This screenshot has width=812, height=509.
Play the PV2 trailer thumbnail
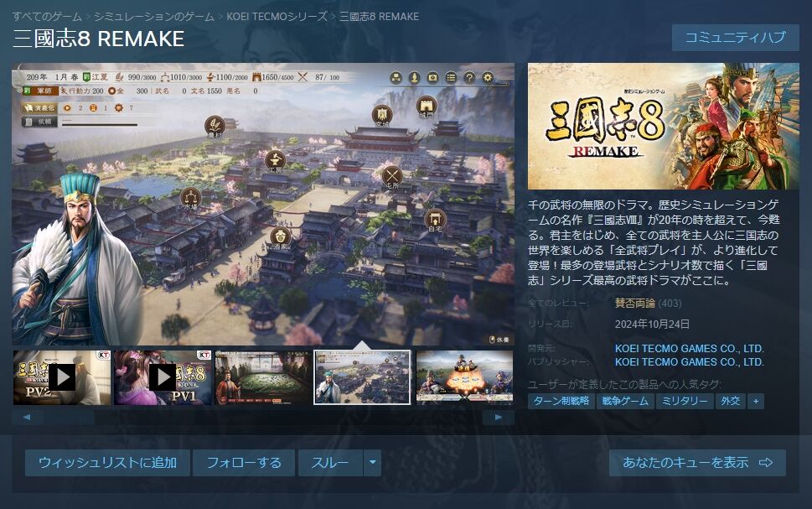(x=62, y=377)
